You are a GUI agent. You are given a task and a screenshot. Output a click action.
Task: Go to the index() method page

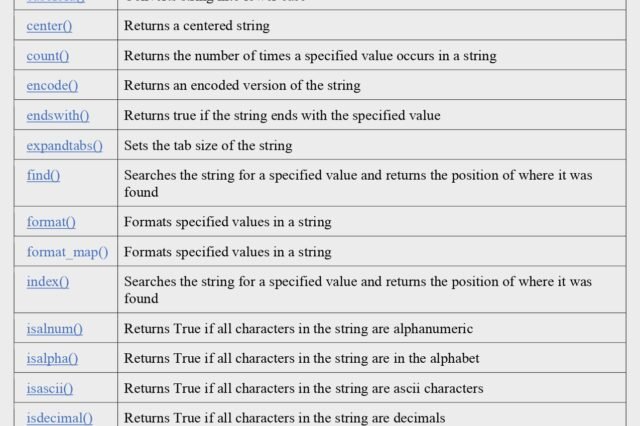(x=48, y=282)
